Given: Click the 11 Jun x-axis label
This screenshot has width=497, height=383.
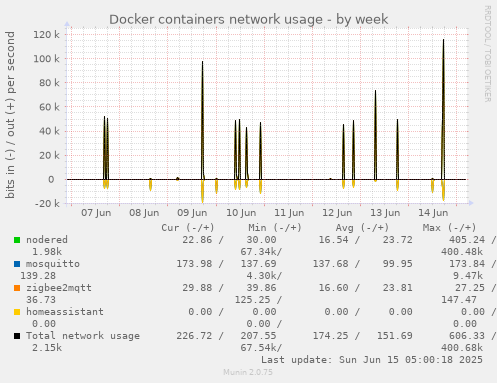Looking at the screenshot, I should pyautogui.click(x=289, y=213).
